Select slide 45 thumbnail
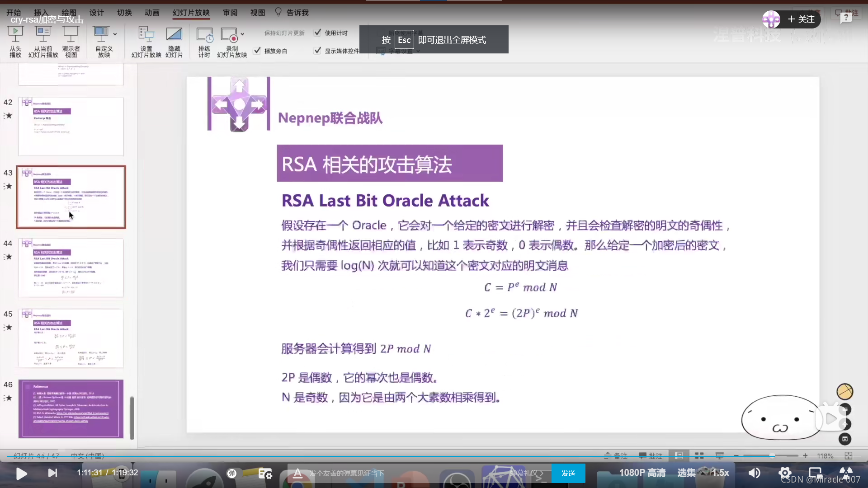 pos(71,338)
